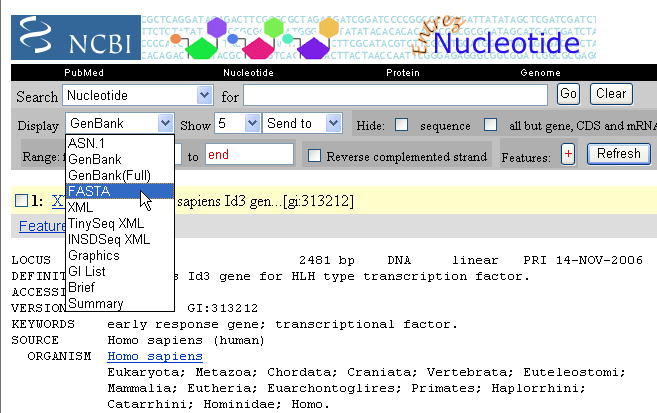Viewport: 657px width, 413px height.
Task: Switch to the Protein tab
Action: tap(403, 72)
